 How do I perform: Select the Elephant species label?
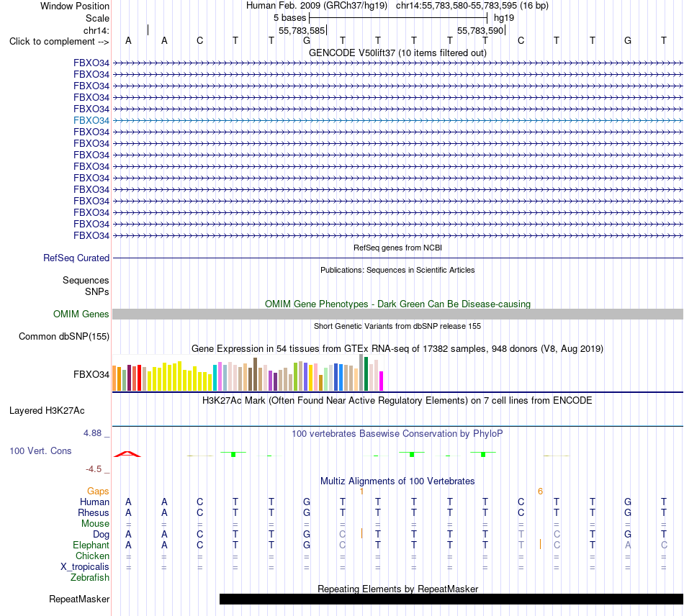coord(91,545)
